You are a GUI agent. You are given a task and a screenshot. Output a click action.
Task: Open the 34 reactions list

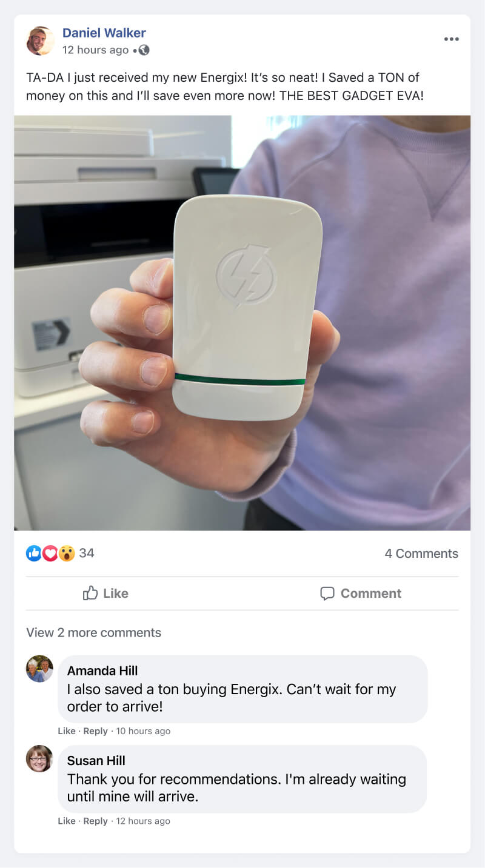87,553
